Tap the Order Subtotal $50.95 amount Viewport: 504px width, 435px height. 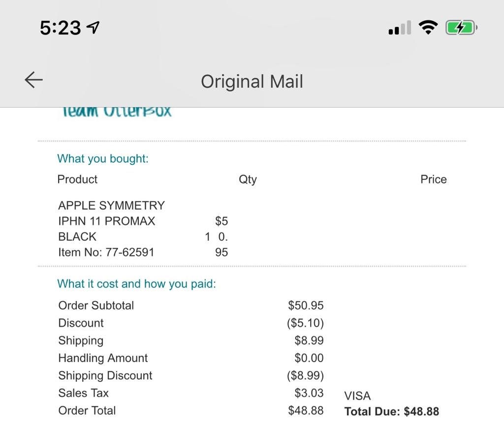coord(306,305)
